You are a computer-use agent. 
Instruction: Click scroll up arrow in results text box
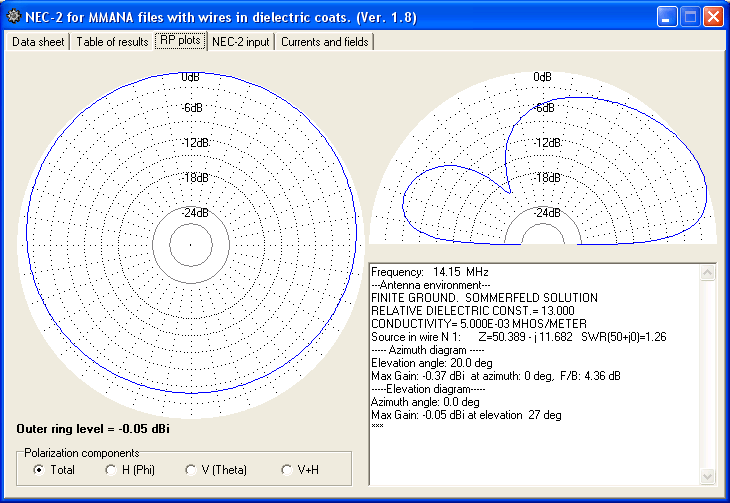(707, 272)
